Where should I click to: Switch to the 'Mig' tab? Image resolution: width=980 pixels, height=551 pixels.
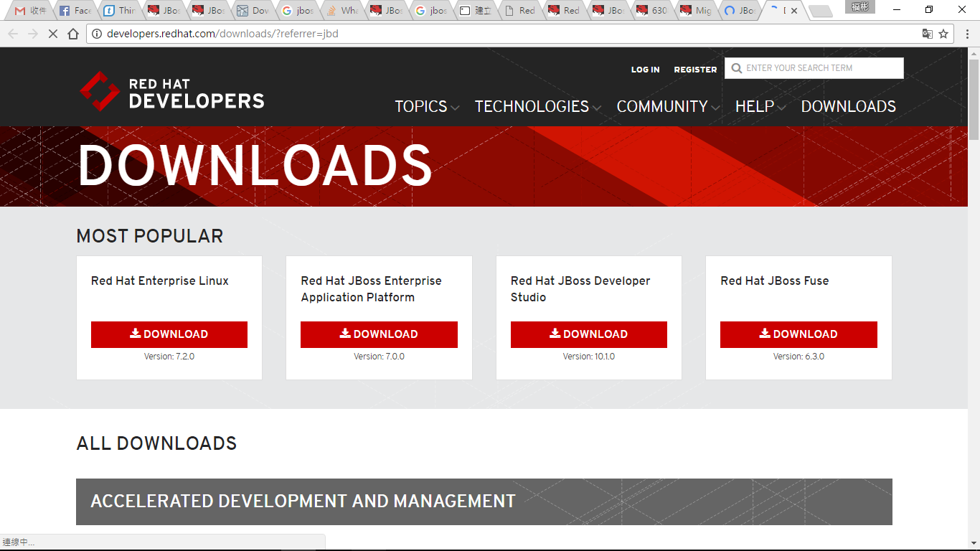(x=697, y=11)
